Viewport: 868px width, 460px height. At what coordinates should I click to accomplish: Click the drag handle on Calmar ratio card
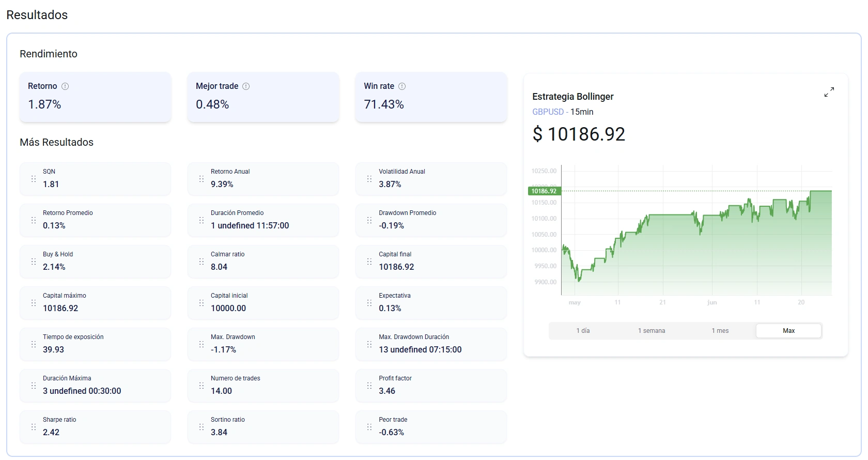point(202,262)
